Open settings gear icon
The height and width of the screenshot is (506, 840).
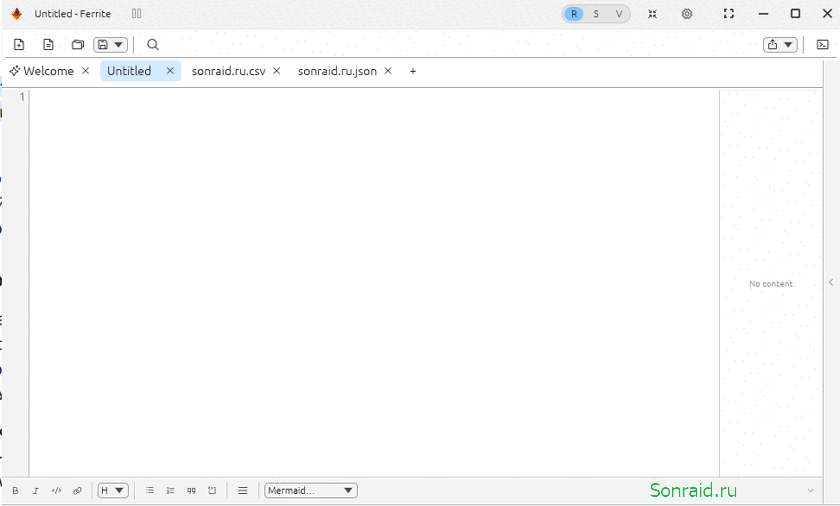pyautogui.click(x=687, y=14)
